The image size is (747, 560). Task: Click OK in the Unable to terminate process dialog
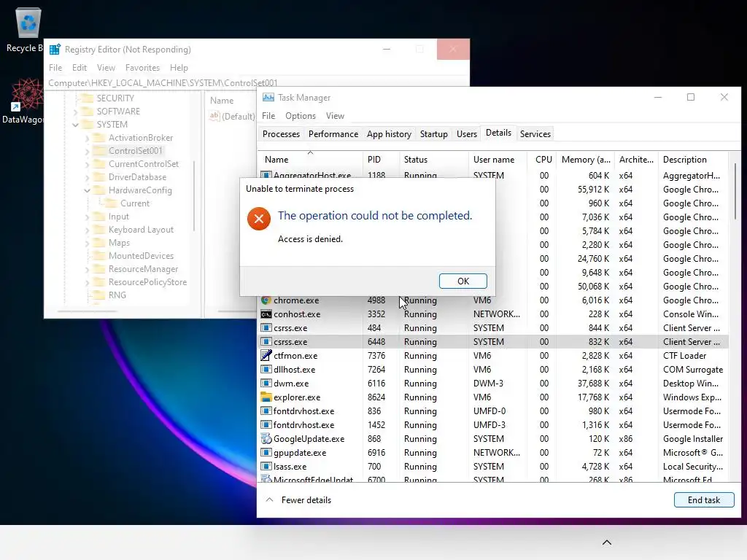462,281
